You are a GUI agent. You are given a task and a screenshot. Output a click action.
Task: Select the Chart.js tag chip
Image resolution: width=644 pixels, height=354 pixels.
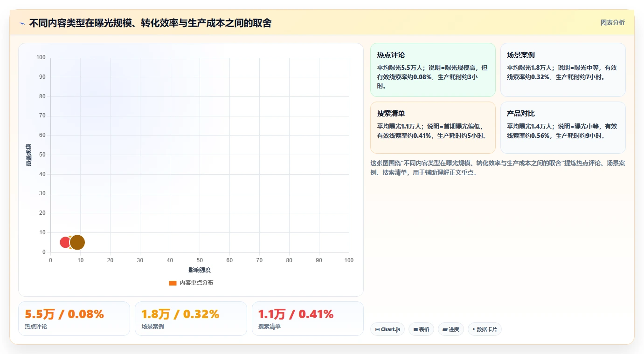point(388,329)
